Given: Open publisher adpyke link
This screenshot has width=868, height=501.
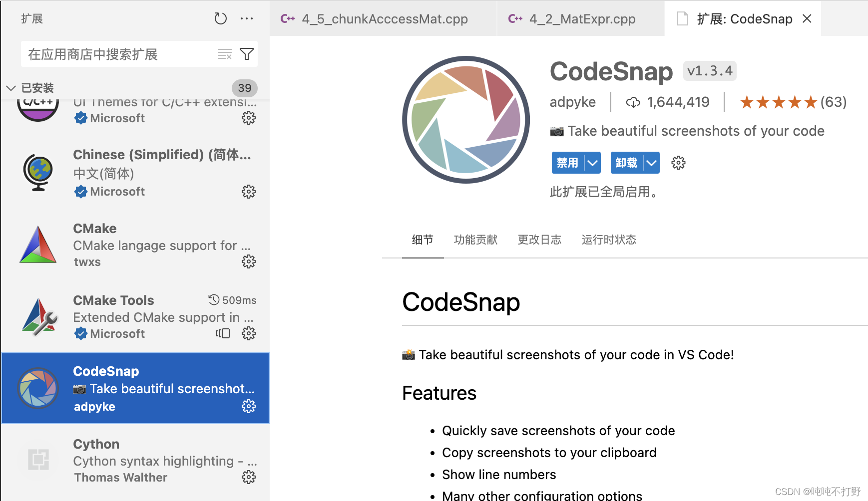Looking at the screenshot, I should (573, 102).
